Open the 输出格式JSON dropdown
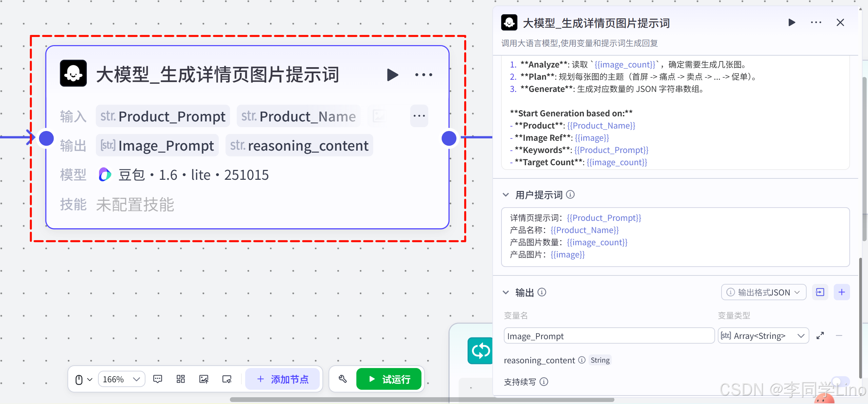Viewport: 868px width, 404px height. click(764, 292)
